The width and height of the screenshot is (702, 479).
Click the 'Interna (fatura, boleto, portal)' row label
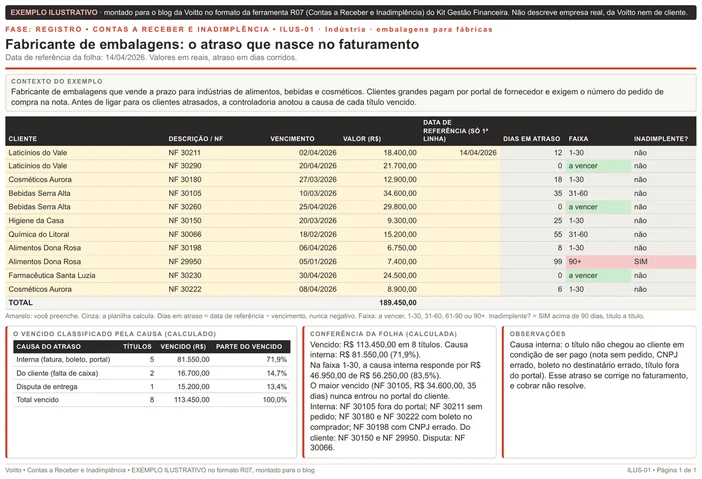(x=63, y=359)
